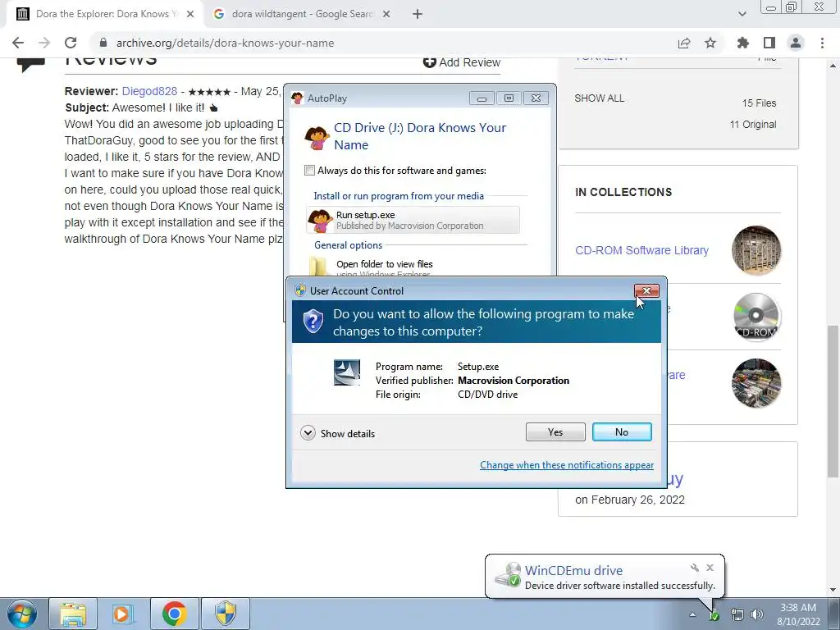
Task: Run setup.exe in AutoPlay dialog
Action: [x=413, y=220]
